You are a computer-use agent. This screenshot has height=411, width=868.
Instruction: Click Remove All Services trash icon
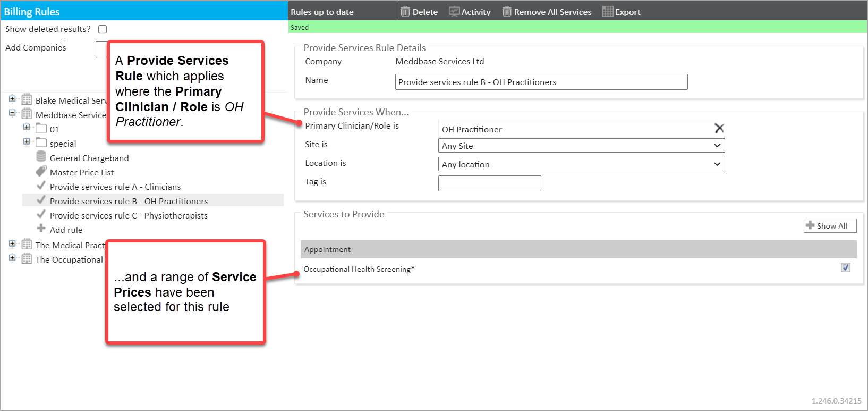(507, 12)
